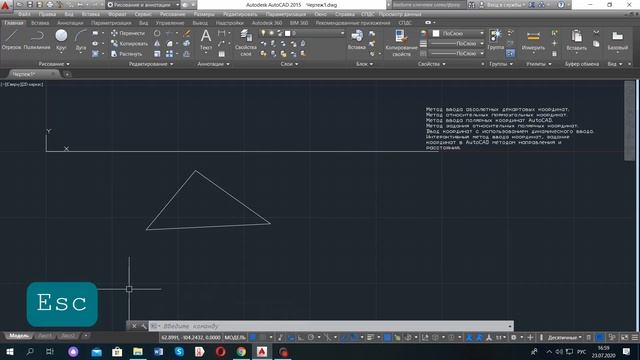
Task: Choose the Копировать copy command
Action: (x=129, y=43)
